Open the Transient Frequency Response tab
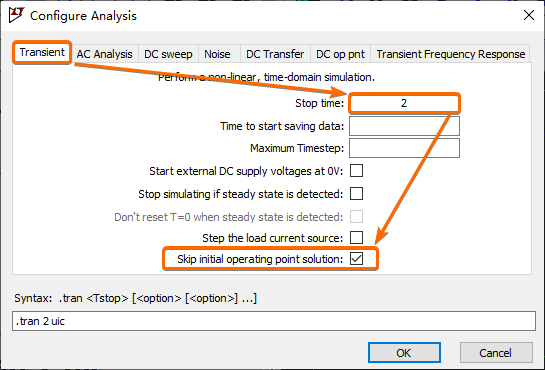 point(450,54)
